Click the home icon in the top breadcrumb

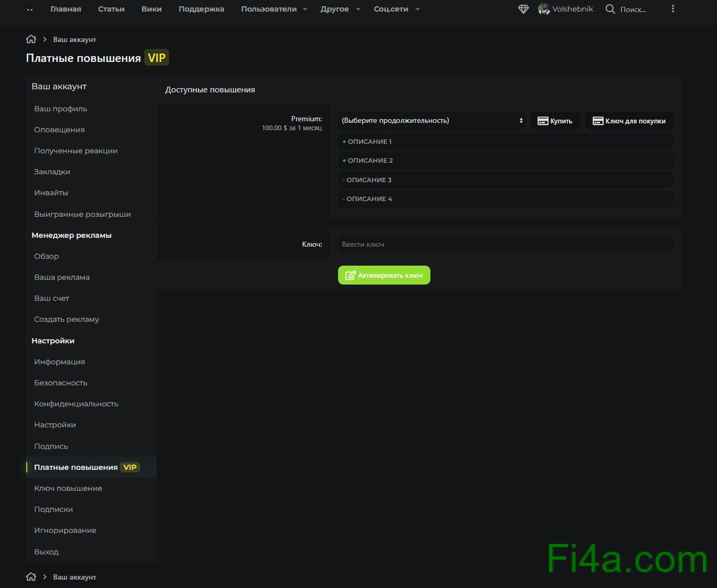click(x=31, y=39)
